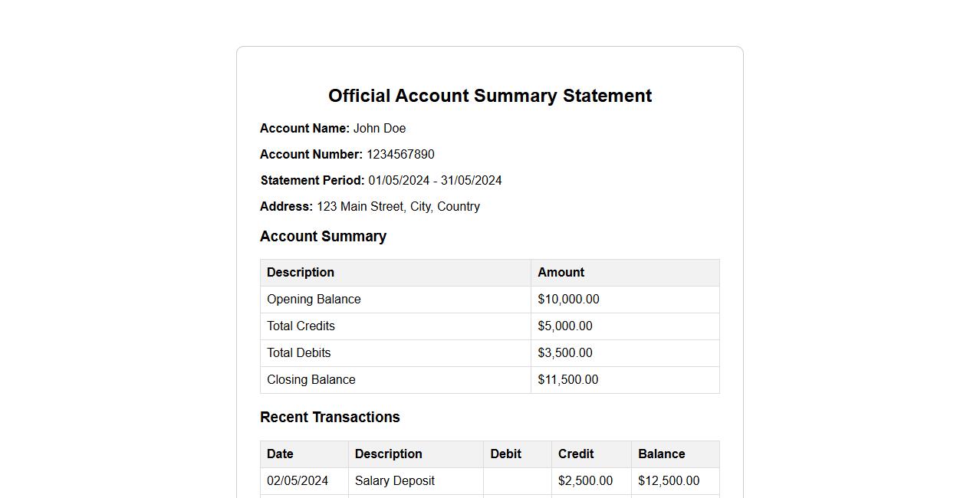The width and height of the screenshot is (980, 498).
Task: Click the Date column header in transactions
Action: click(280, 454)
